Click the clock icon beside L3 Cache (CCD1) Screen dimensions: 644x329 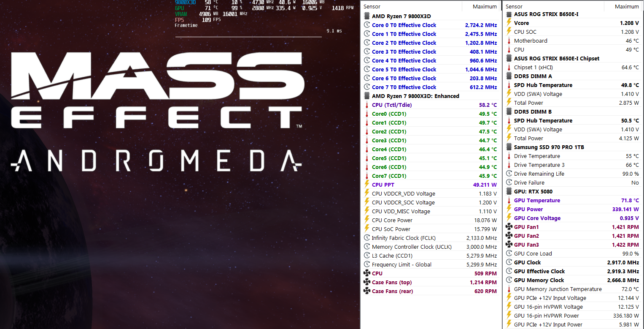pos(366,256)
